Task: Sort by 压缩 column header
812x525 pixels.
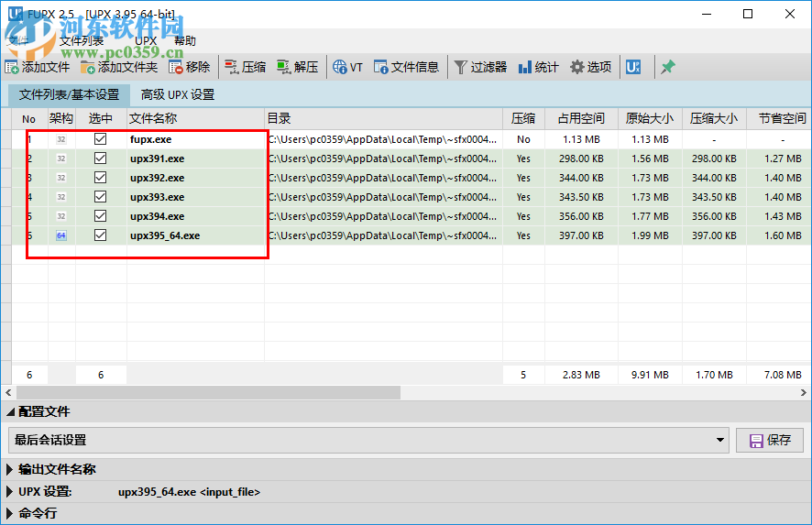Action: pos(523,118)
